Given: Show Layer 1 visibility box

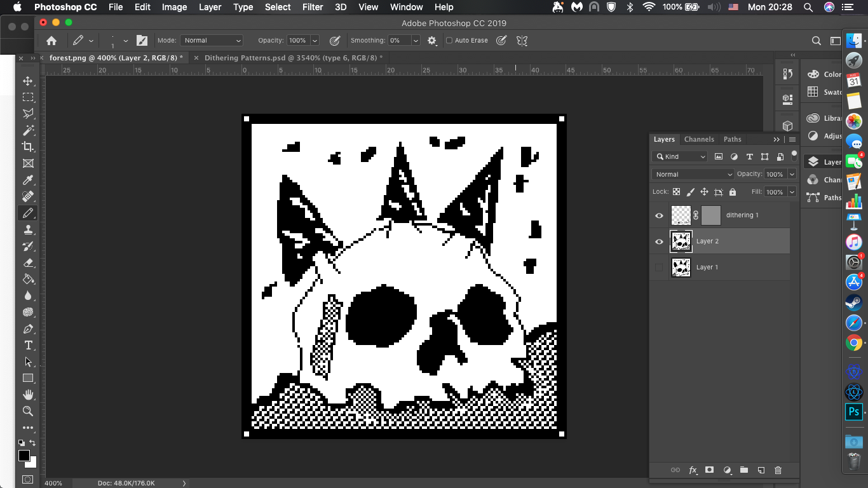Looking at the screenshot, I should click(659, 268).
